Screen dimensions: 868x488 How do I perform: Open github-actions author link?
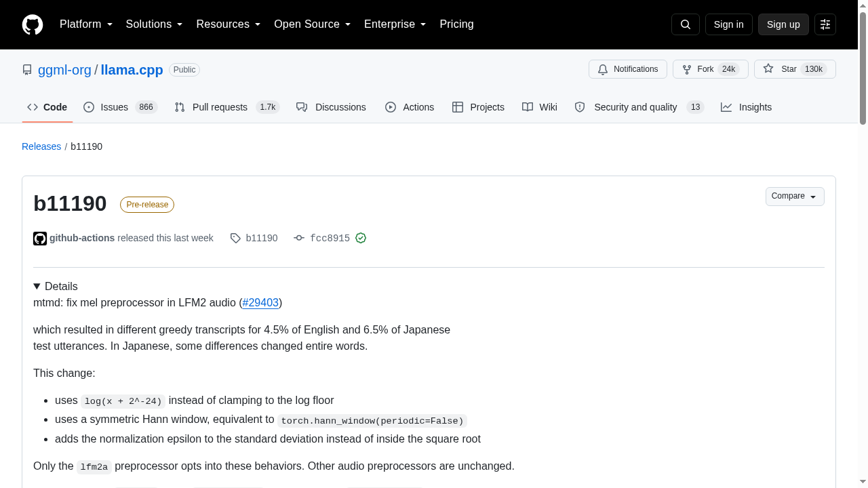coord(82,238)
